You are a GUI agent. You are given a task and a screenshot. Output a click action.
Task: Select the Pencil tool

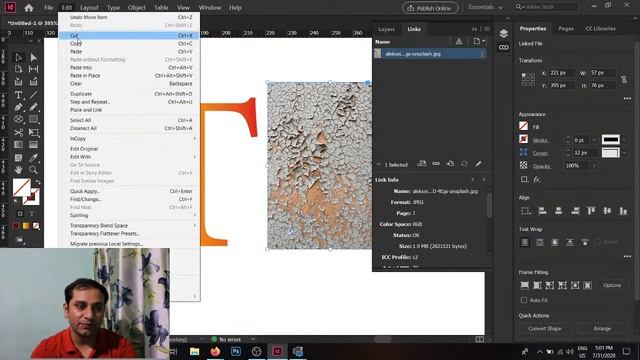coord(33,107)
